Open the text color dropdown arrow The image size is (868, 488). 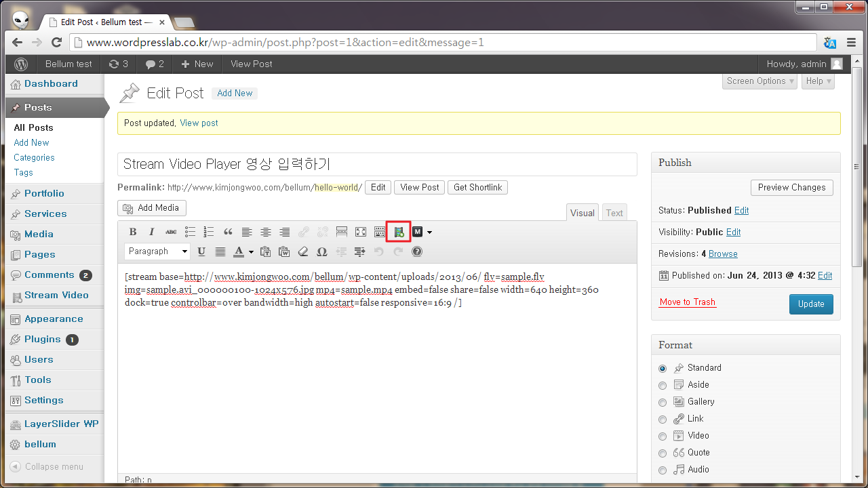[250, 251]
